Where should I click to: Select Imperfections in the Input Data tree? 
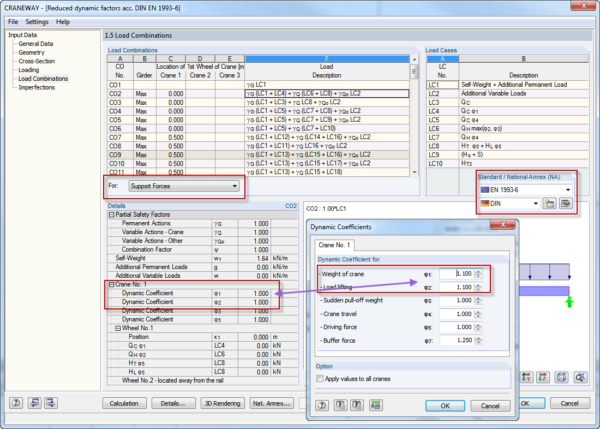point(38,85)
